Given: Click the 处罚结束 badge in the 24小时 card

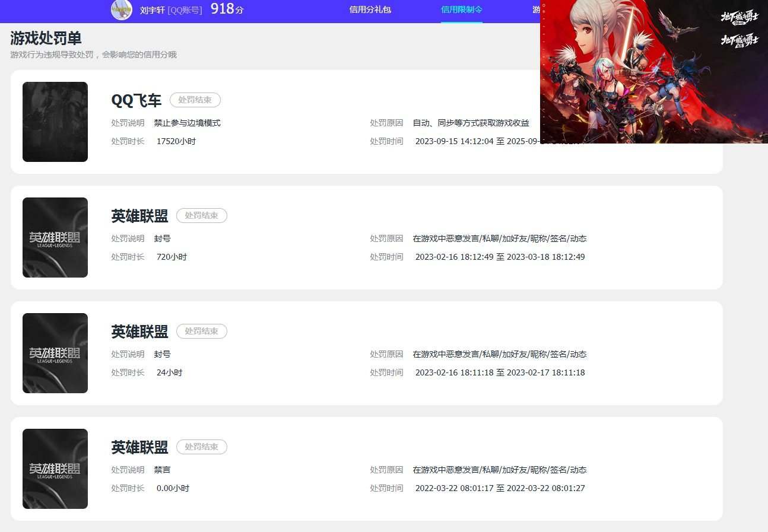Looking at the screenshot, I should click(202, 331).
